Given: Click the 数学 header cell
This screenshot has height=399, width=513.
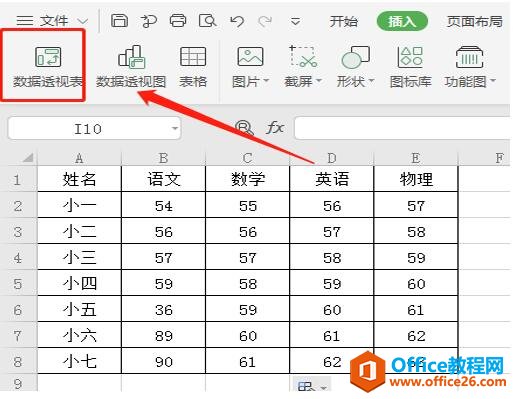Looking at the screenshot, I should point(247,179).
